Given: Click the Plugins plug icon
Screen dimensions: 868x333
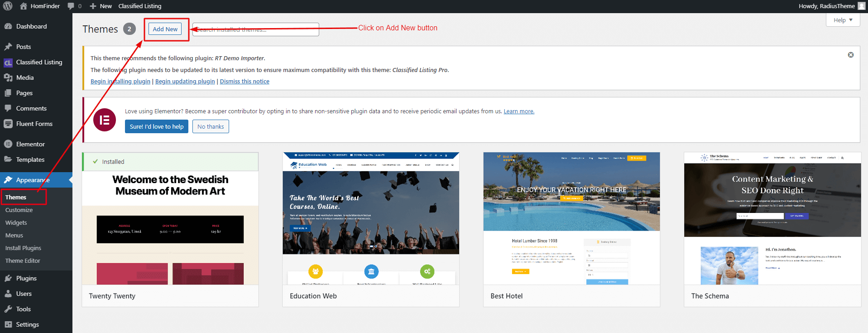Looking at the screenshot, I should [8, 278].
